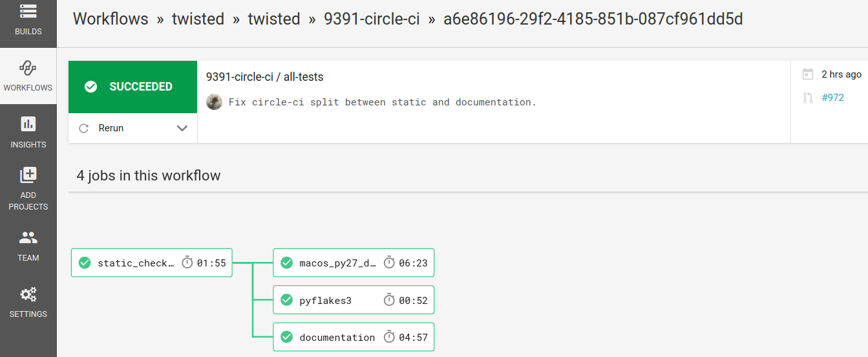The image size is (868, 357).
Task: Click the first twisted breadcrumb link
Action: [198, 19]
